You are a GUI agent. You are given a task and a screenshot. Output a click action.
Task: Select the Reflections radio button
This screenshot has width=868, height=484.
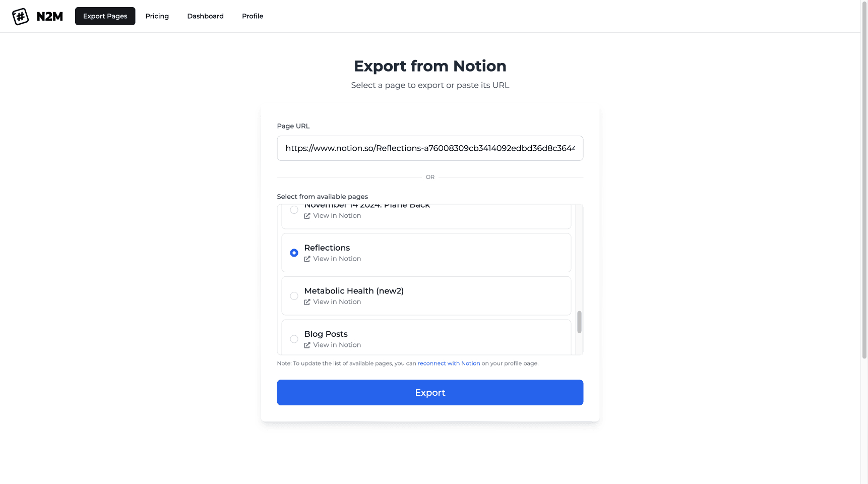pyautogui.click(x=294, y=253)
